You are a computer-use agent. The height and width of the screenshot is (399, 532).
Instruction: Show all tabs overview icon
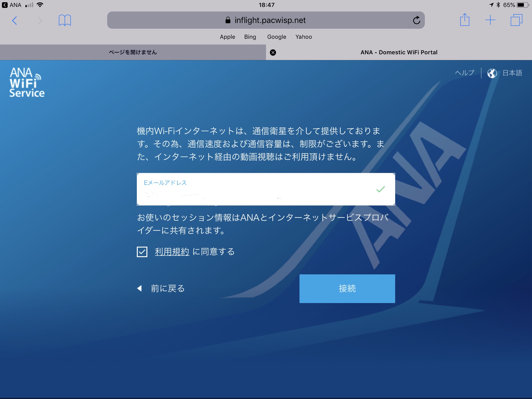516,20
